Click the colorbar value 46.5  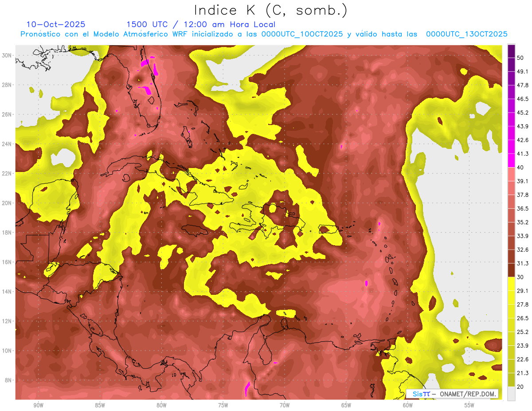click(x=523, y=99)
